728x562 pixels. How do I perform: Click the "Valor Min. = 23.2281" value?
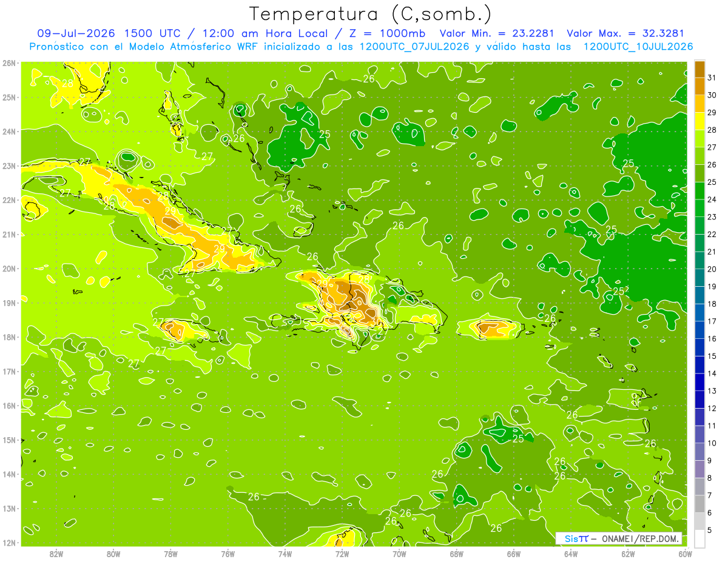tap(497, 33)
